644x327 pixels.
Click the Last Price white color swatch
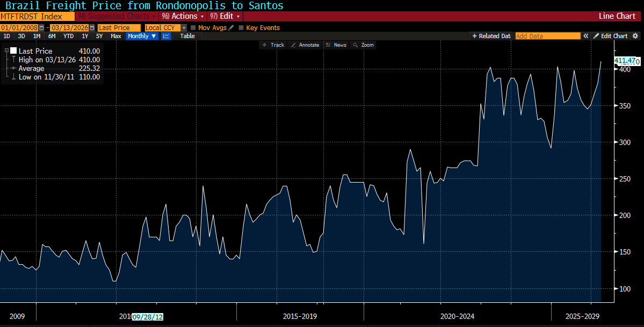[x=13, y=50]
